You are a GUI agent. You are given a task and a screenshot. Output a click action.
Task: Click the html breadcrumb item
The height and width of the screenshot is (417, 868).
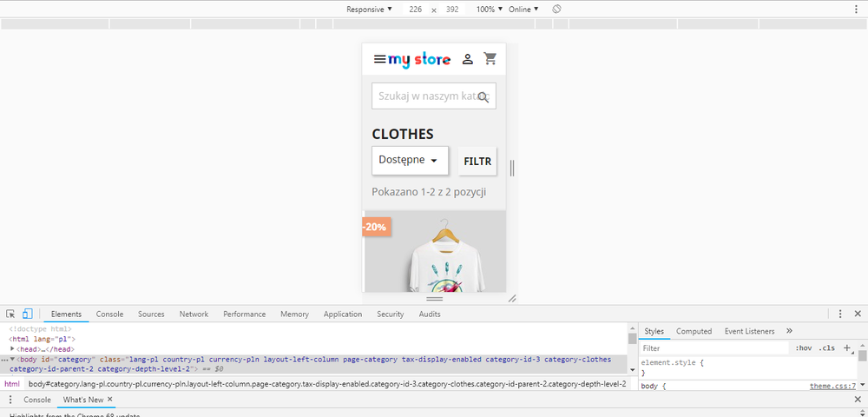pos(12,384)
